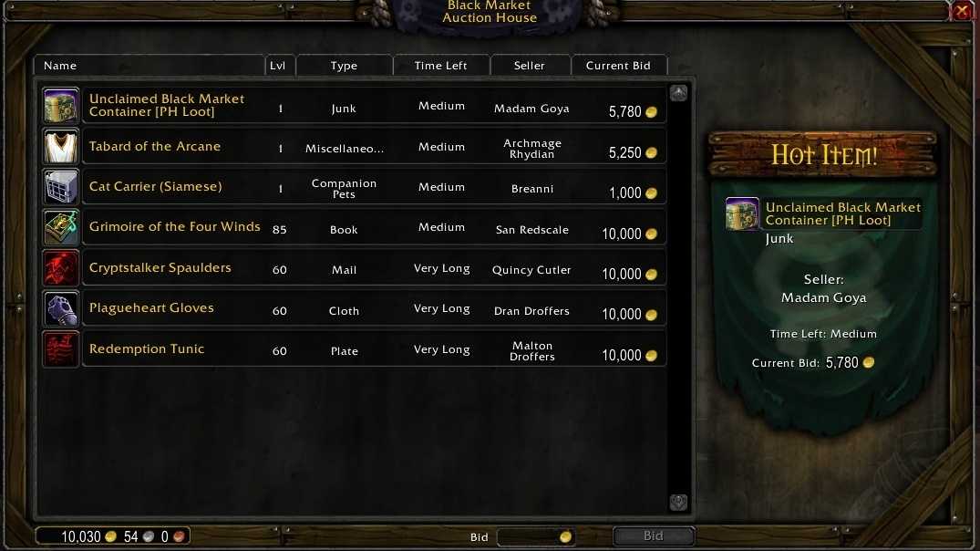Select the Plagueheart Gloves icon
The height and width of the screenshot is (551, 980).
pyautogui.click(x=61, y=308)
